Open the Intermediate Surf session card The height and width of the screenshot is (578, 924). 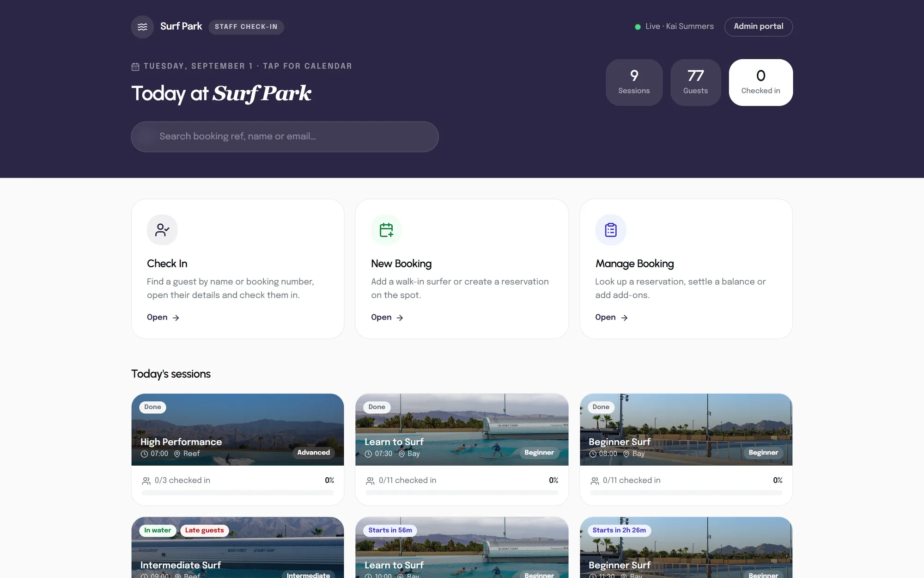click(237, 548)
